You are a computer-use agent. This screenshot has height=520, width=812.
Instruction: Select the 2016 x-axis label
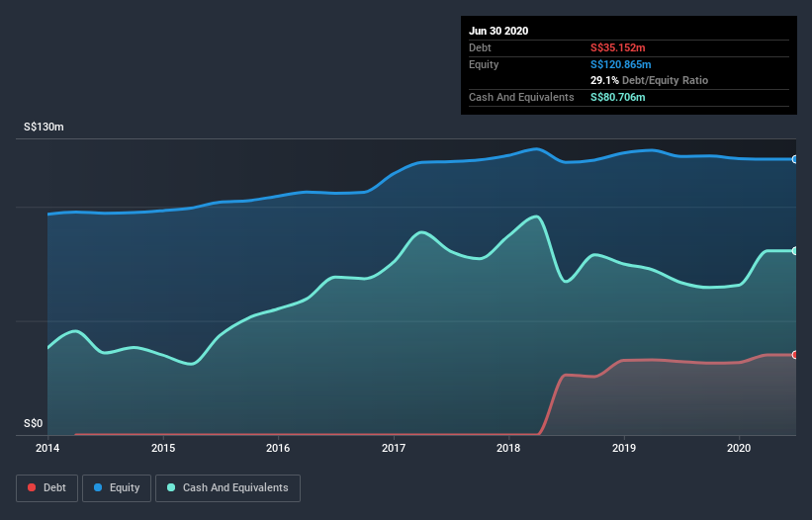[x=278, y=448]
